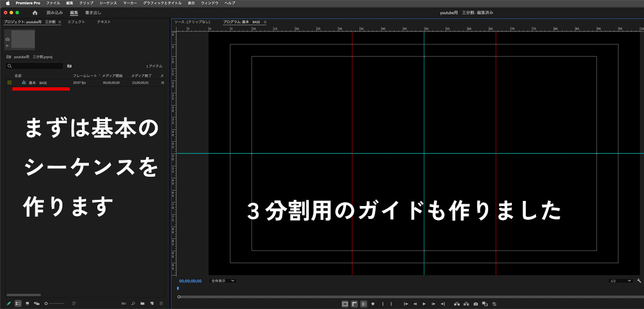Toggle Show Rulers button

tap(354, 304)
